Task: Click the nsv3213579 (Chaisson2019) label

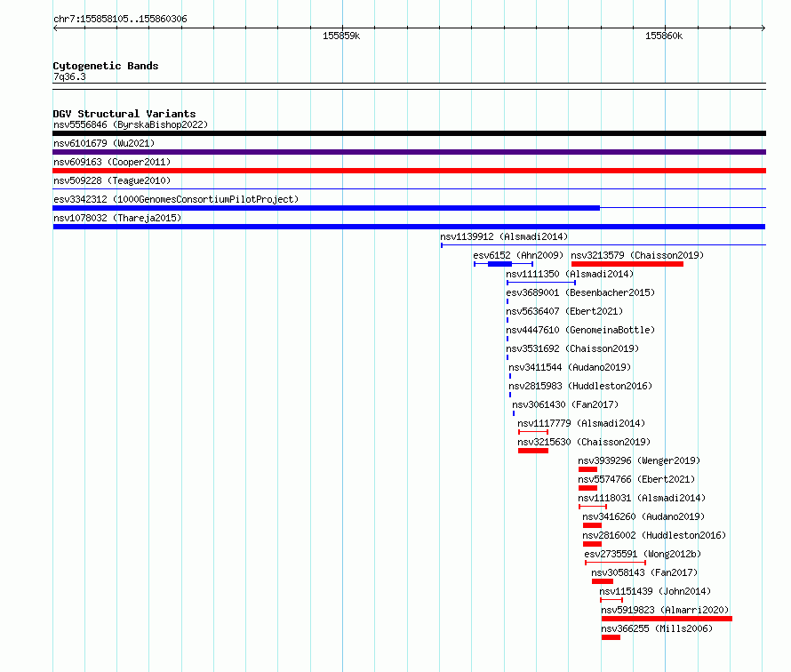Action: (x=637, y=255)
